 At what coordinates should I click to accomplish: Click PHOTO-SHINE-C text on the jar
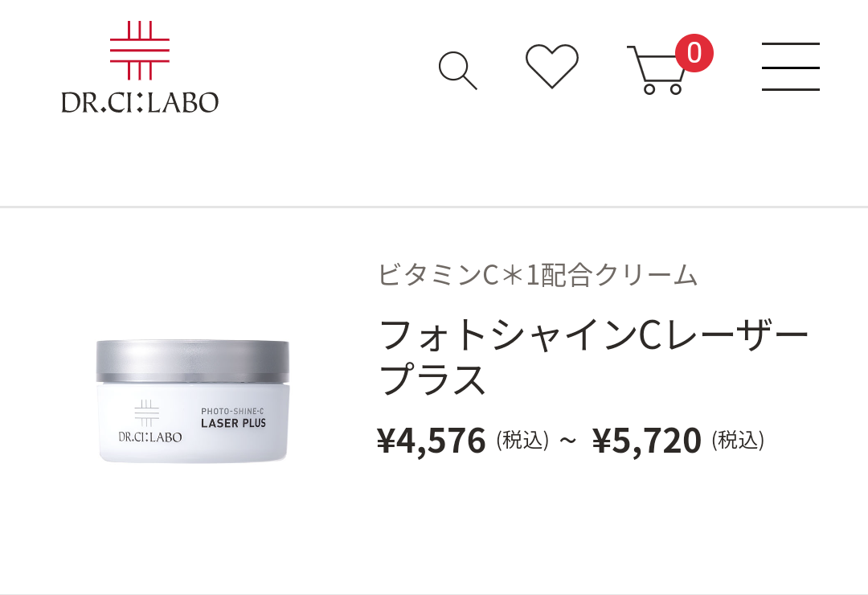tap(232, 411)
